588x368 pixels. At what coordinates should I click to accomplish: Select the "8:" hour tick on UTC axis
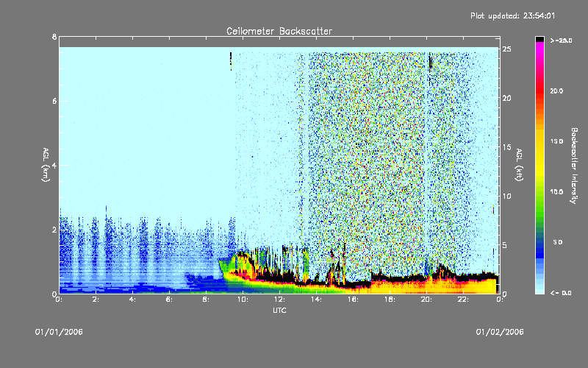(206, 300)
